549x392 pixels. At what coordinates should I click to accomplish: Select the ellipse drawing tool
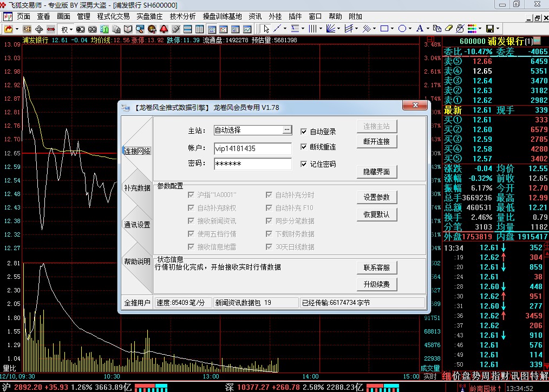pyautogui.click(x=402, y=28)
